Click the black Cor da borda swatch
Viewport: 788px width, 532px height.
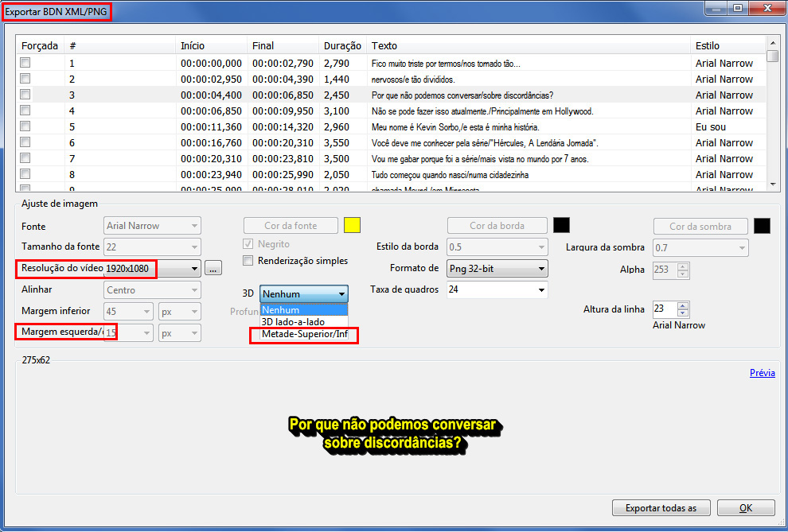(561, 225)
